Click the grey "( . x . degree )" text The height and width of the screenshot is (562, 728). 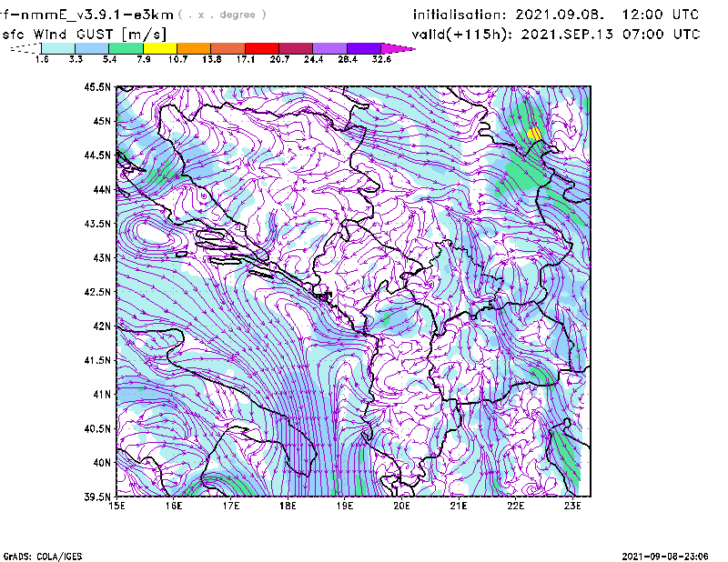point(222,15)
